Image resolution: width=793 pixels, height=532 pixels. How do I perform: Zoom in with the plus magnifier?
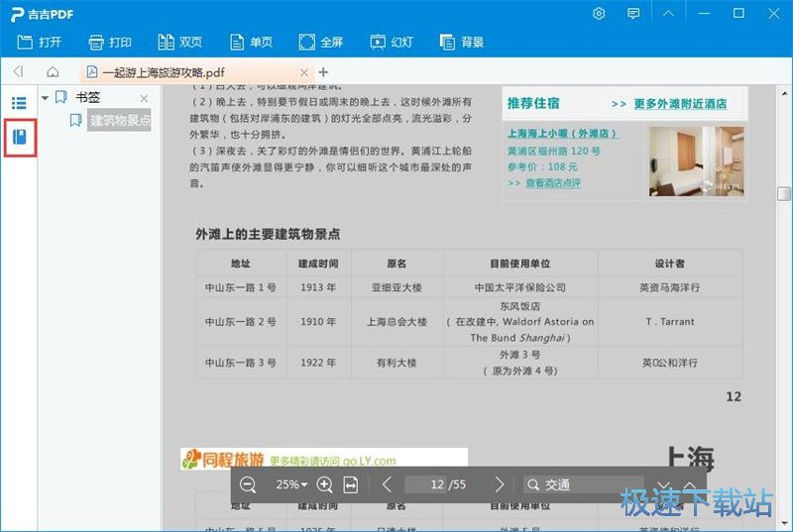(x=324, y=485)
